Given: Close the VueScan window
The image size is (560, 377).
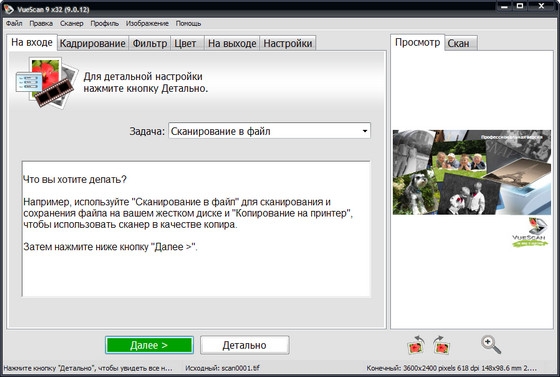Looking at the screenshot, I should click(541, 6).
